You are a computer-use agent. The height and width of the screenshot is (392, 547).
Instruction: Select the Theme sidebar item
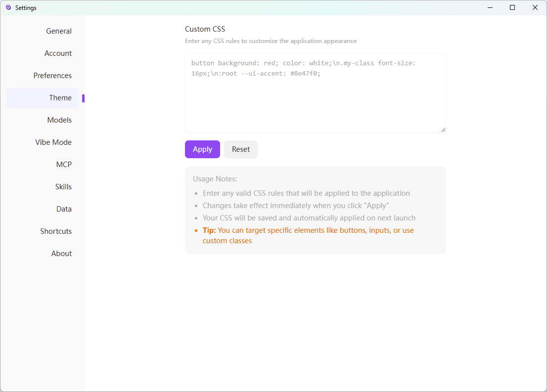click(60, 98)
